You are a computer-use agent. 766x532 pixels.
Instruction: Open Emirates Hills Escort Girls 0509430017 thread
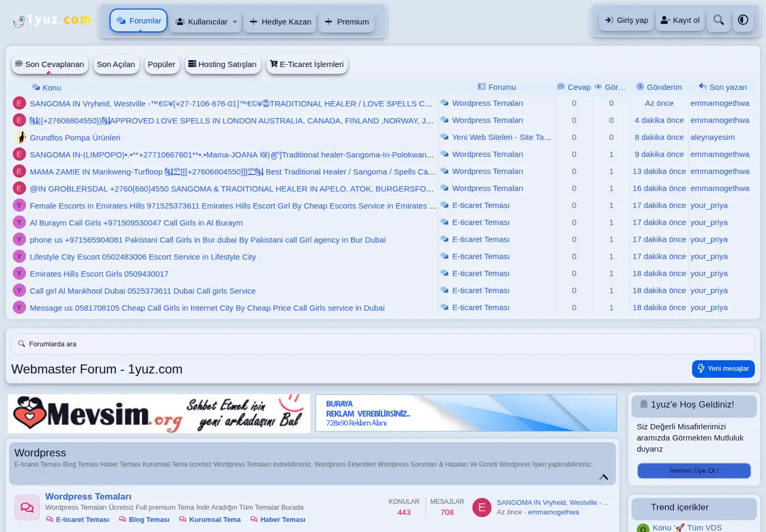click(x=99, y=274)
